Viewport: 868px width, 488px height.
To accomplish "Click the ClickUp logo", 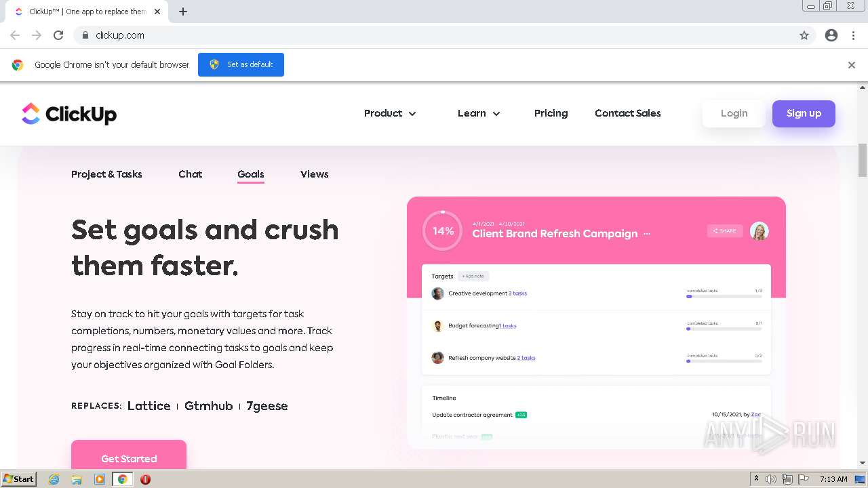I will pos(68,114).
